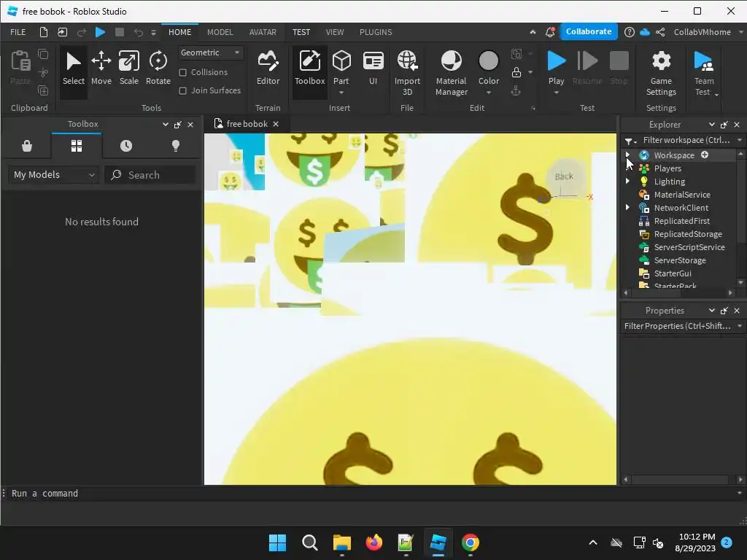This screenshot has height=560, width=747.
Task: Switch to the PLUGINS tab
Action: [x=376, y=32]
